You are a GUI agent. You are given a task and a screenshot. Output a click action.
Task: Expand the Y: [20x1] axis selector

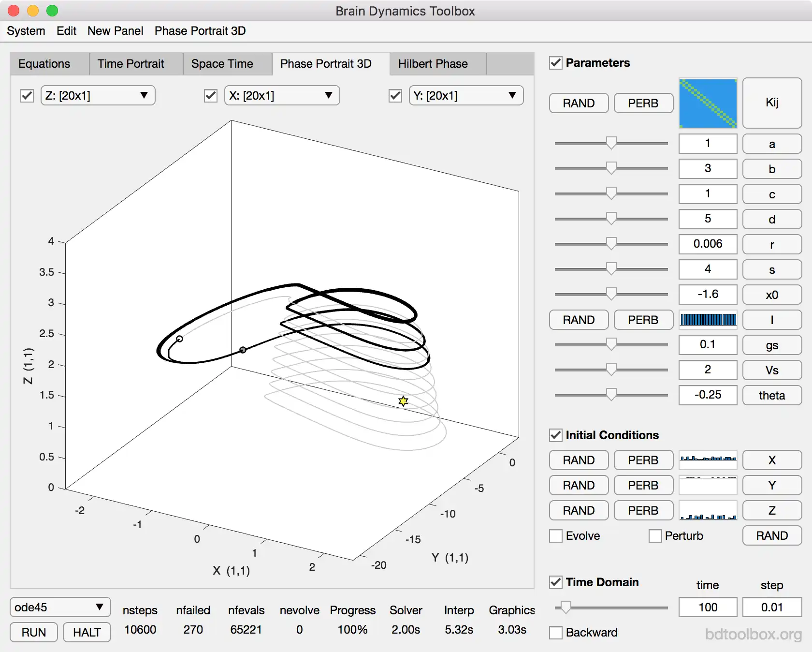(466, 95)
